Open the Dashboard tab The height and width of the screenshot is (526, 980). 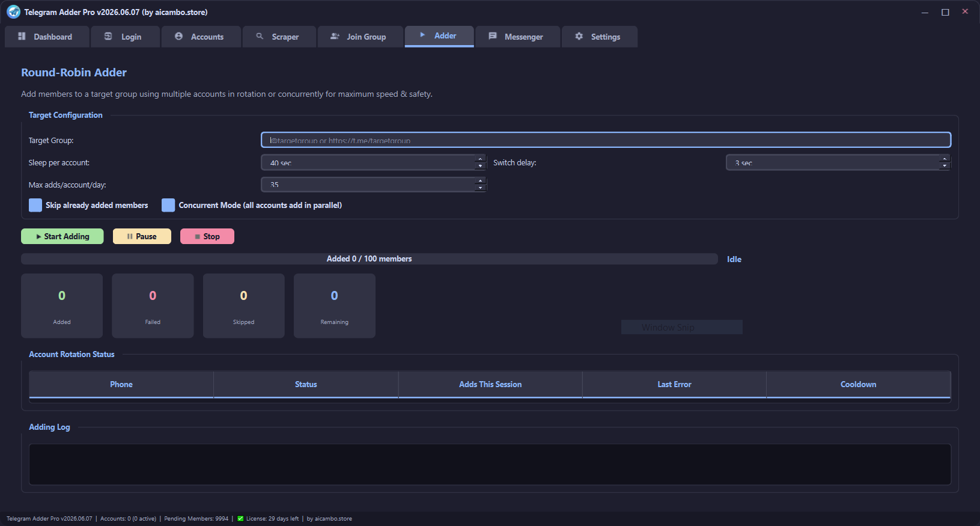click(47, 37)
